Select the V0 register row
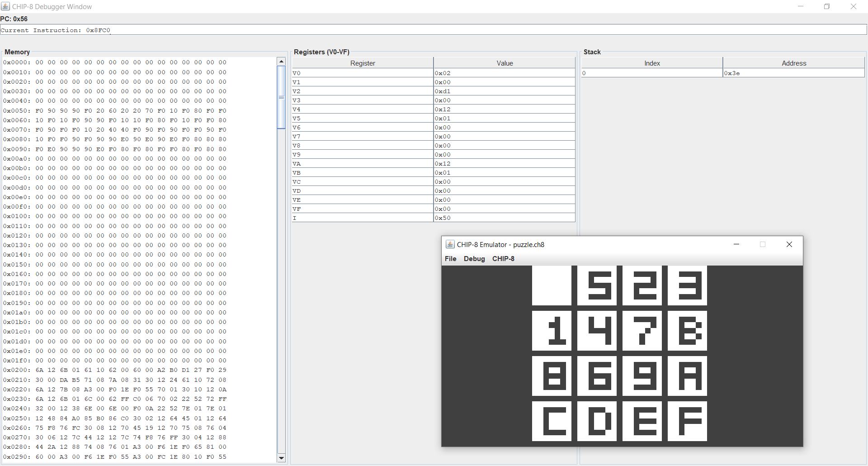The image size is (868, 466). pyautogui.click(x=434, y=73)
